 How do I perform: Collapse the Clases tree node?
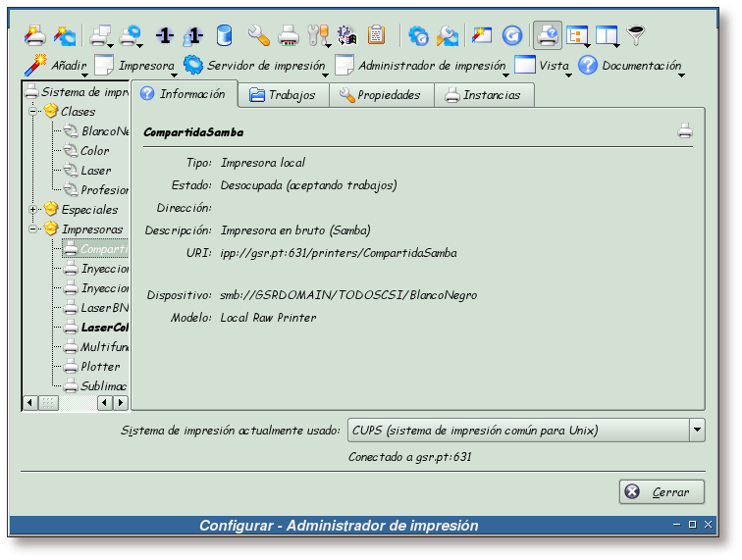click(x=32, y=112)
